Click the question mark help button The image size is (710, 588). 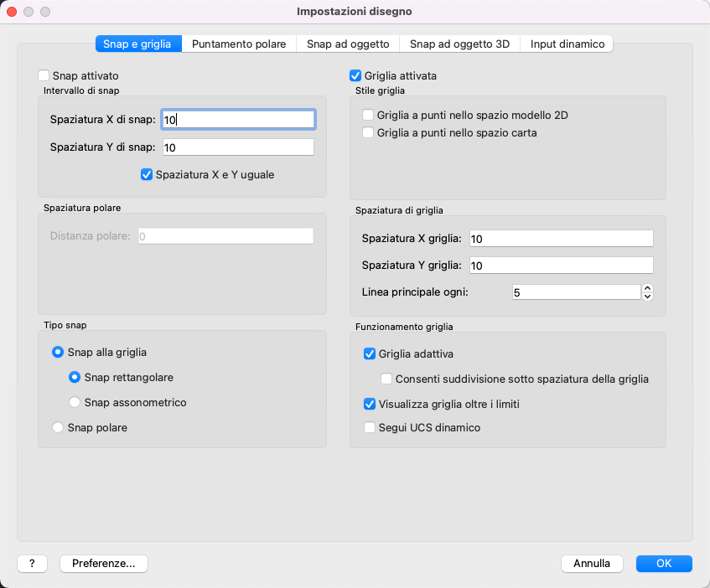[32, 564]
